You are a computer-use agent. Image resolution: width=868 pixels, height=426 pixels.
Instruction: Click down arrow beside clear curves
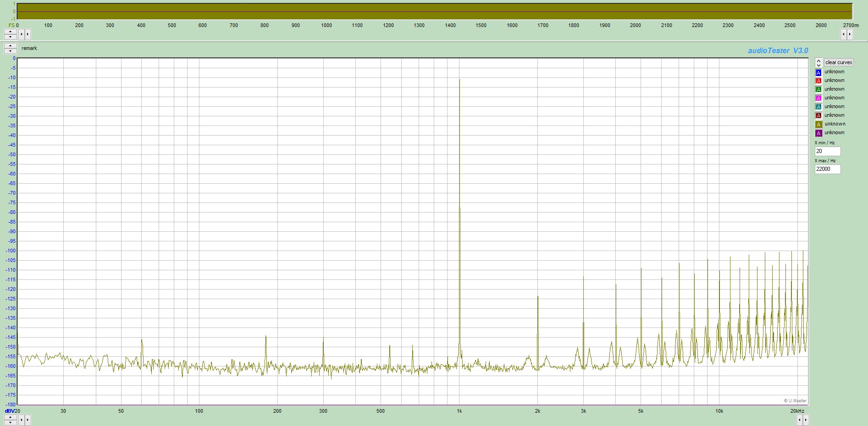[819, 65]
